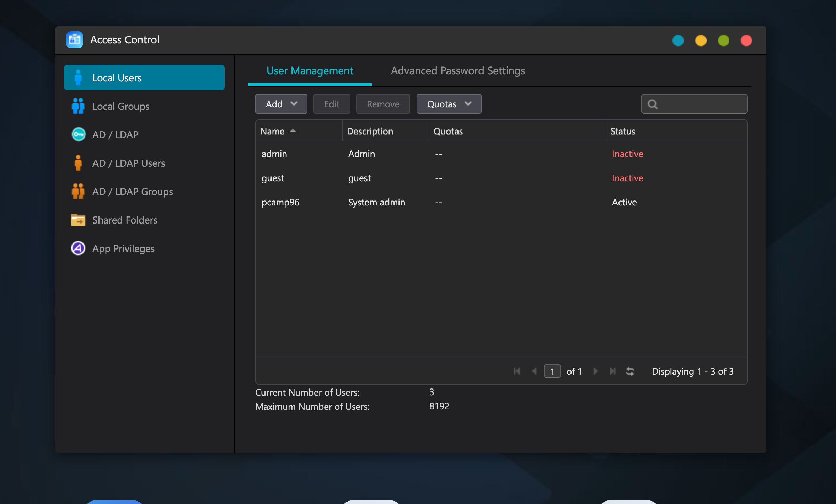Click the Displaying 1 - 3 of 3 text
This screenshot has height=504, width=836.
[692, 371]
